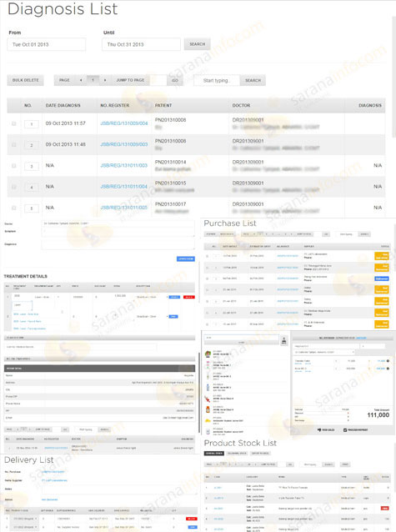
Task: Tick checkbox for row JSB/REG/131011/005
Action: click(x=14, y=208)
